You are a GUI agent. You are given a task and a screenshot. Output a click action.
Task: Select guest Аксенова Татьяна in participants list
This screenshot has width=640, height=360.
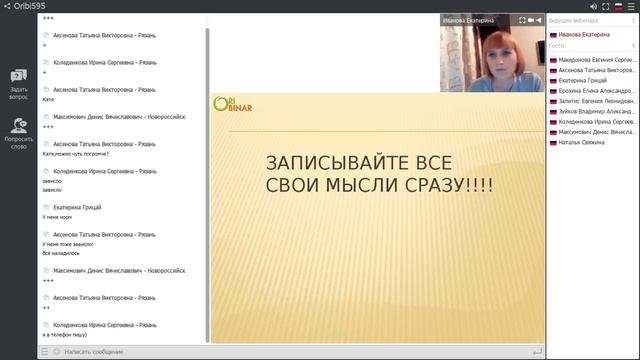click(x=593, y=70)
